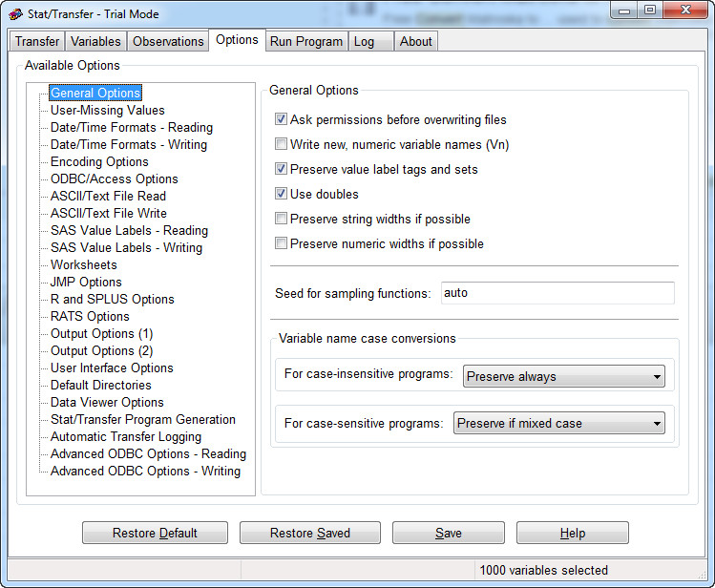Open ASCII/Text File Read options
The image size is (715, 588).
tap(108, 196)
